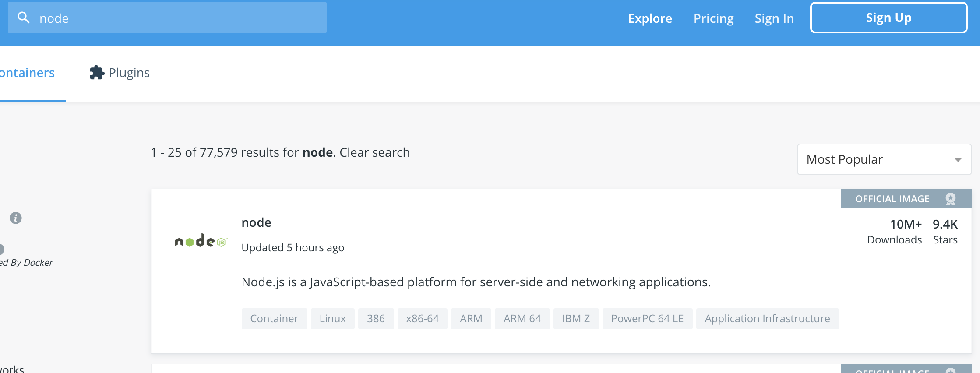This screenshot has height=373, width=980.
Task: Open the node repository title
Action: point(256,222)
